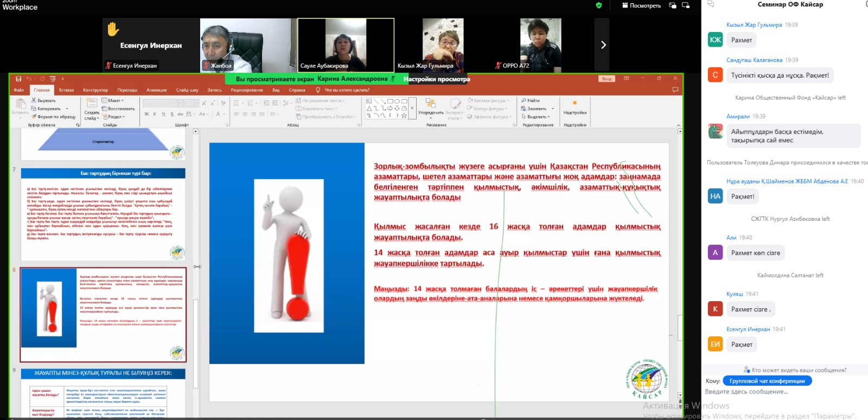Open Групповой чат конференции recipient dropdown
This screenshot has width=868, height=420.
click(x=767, y=381)
